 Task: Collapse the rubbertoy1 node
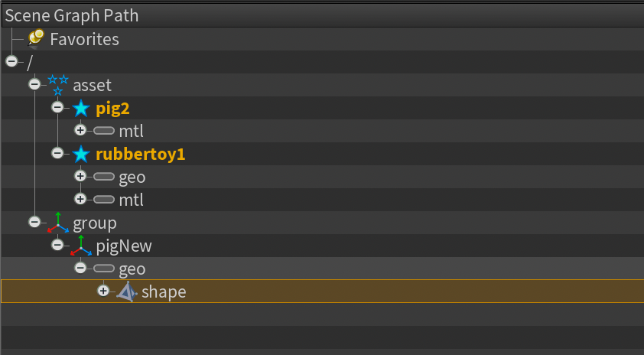coord(57,153)
